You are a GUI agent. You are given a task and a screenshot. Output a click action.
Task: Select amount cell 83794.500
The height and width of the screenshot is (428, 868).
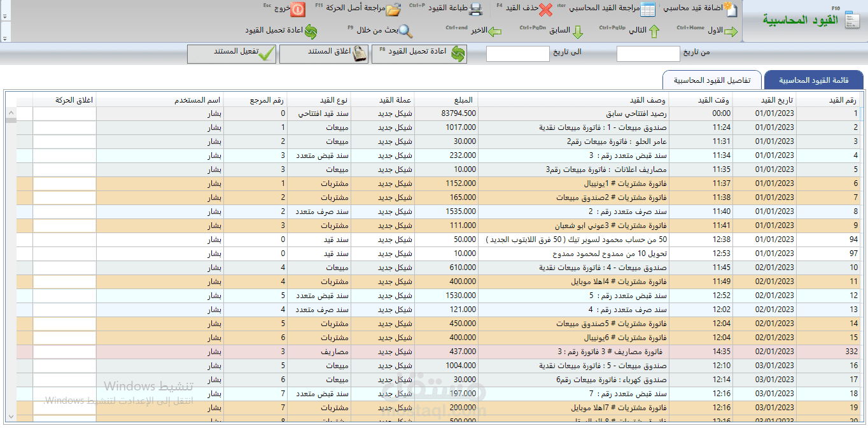[x=446, y=113]
